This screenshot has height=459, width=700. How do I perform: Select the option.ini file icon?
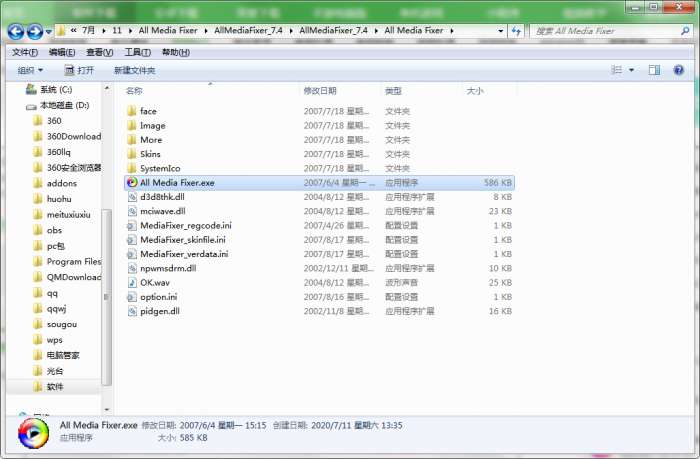[x=132, y=297]
